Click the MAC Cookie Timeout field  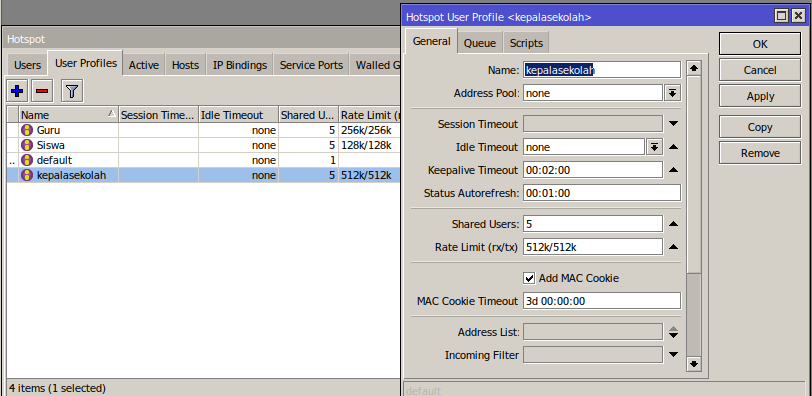click(x=602, y=301)
